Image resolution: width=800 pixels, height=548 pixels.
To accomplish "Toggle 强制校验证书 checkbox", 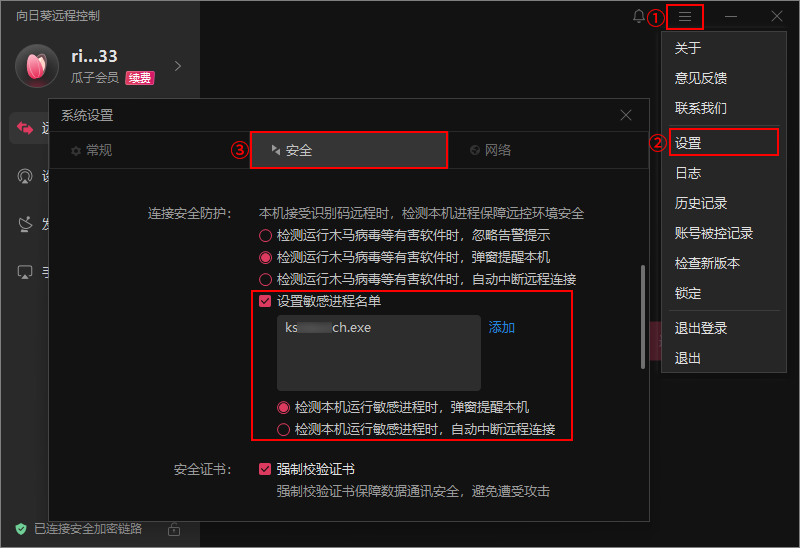I will point(265,469).
